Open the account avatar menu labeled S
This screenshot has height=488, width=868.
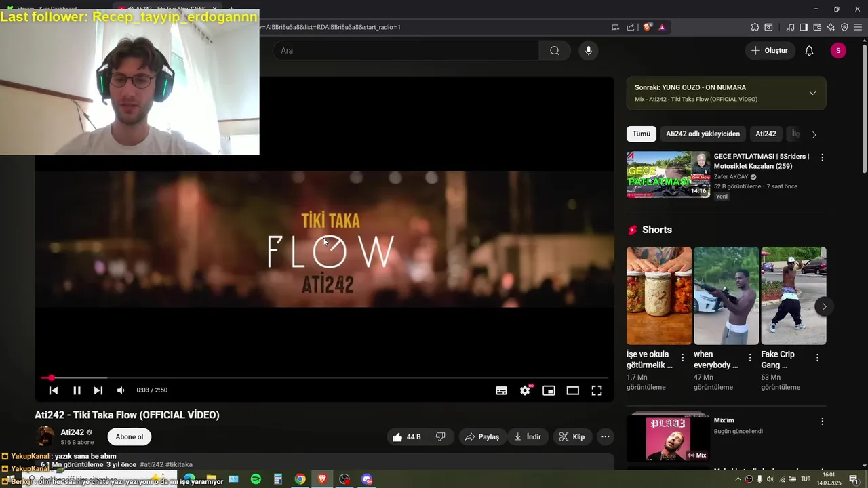(838, 51)
